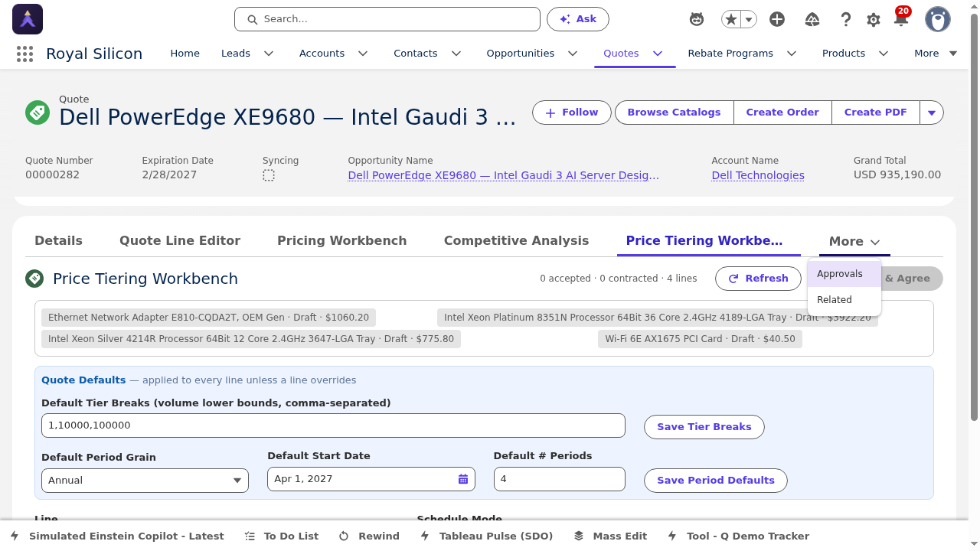The width and height of the screenshot is (980, 551).
Task: Collapse the More tabs menu
Action: pos(854,241)
